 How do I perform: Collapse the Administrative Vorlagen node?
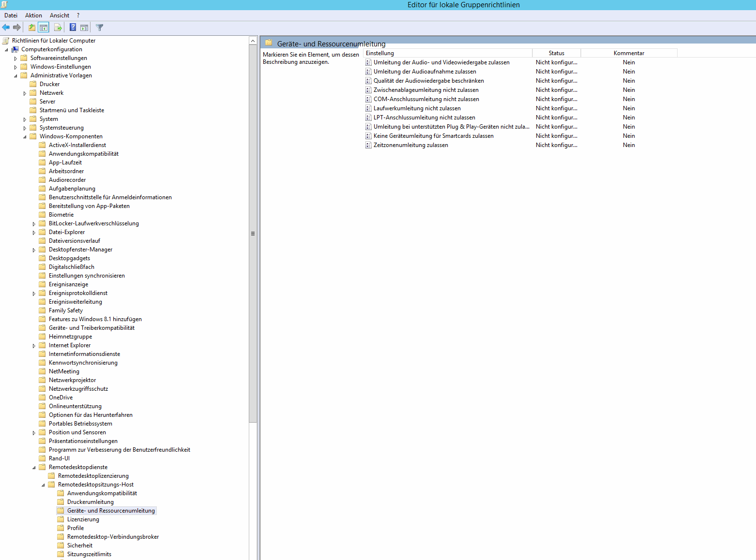tap(15, 76)
